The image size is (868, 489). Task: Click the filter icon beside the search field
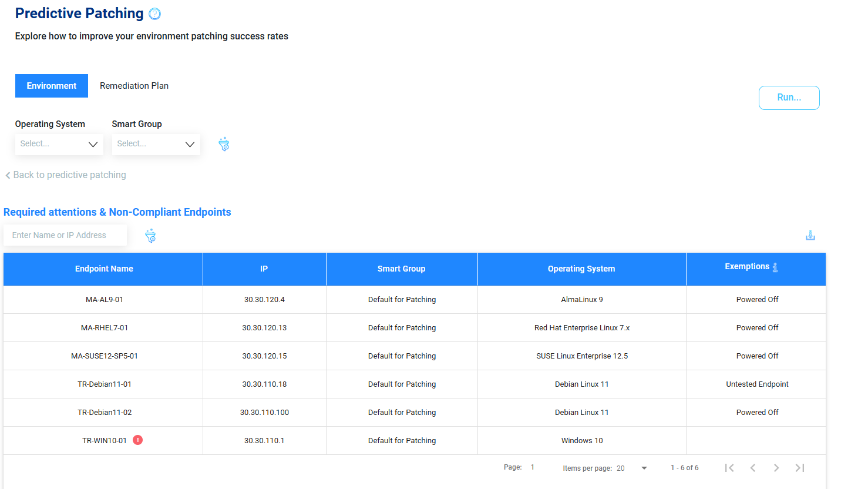coord(150,236)
